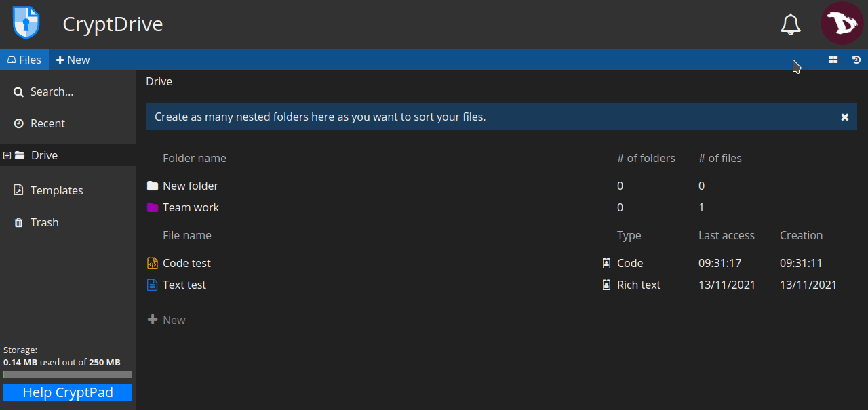Viewport: 868px width, 410px height.
Task: Expand the Drive tree node
Action: pyautogui.click(x=7, y=155)
